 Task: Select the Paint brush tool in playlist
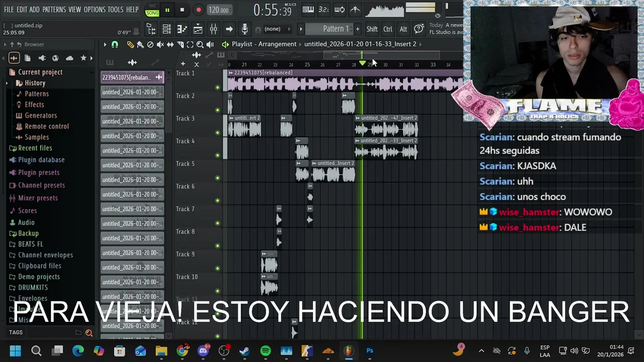point(140,44)
